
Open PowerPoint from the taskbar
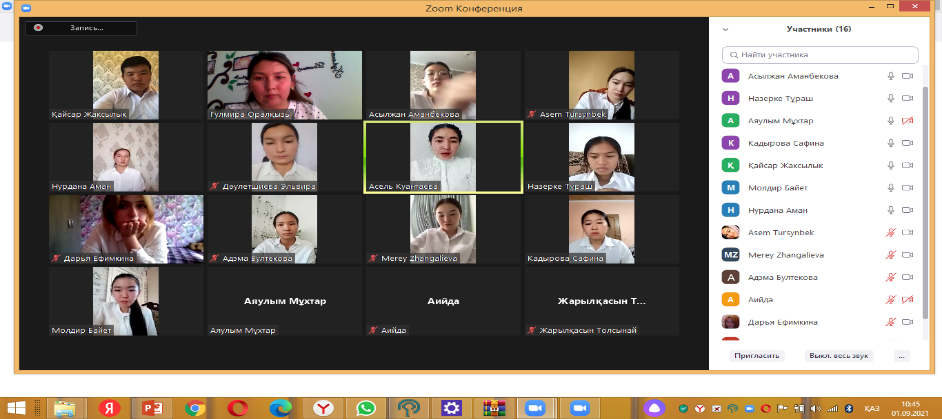coord(152,407)
